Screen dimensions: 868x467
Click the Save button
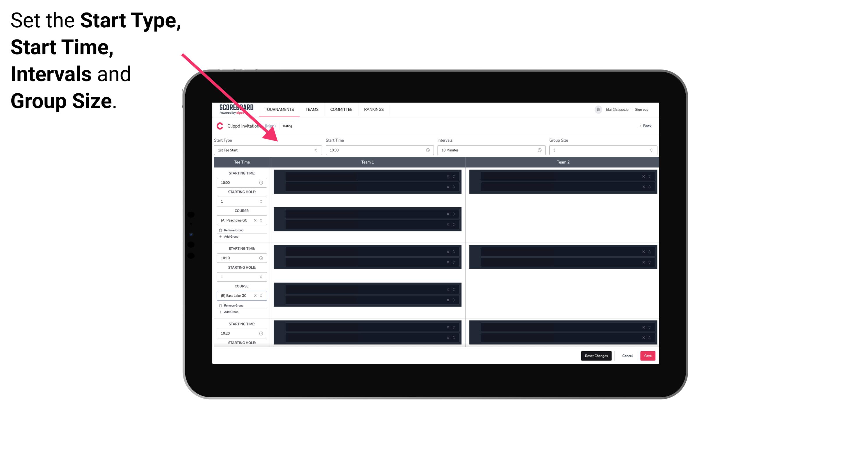tap(648, 355)
